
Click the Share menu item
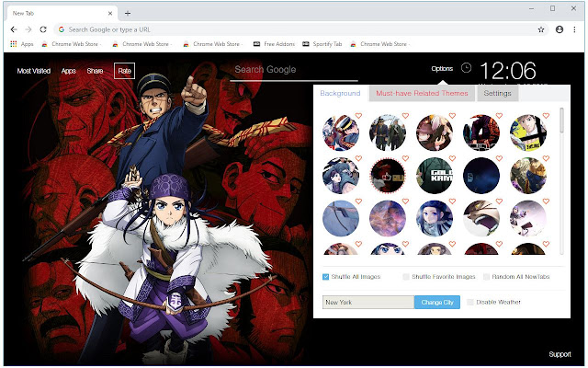[95, 71]
